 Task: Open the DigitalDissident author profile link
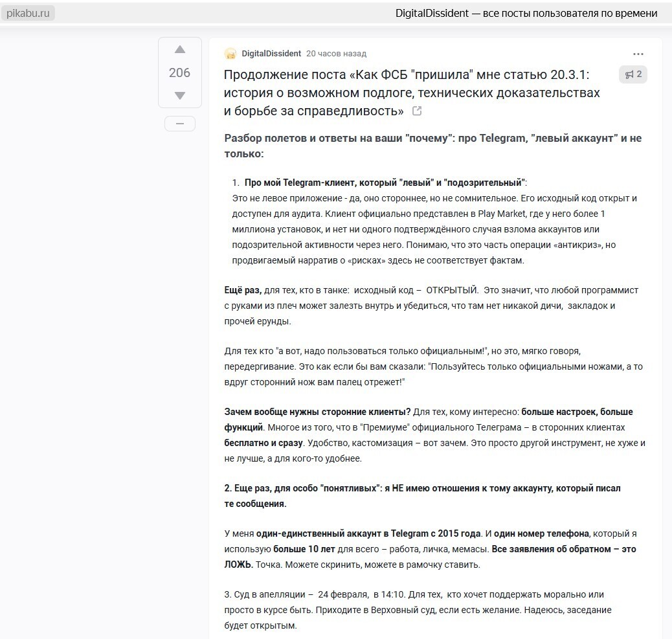[x=271, y=54]
